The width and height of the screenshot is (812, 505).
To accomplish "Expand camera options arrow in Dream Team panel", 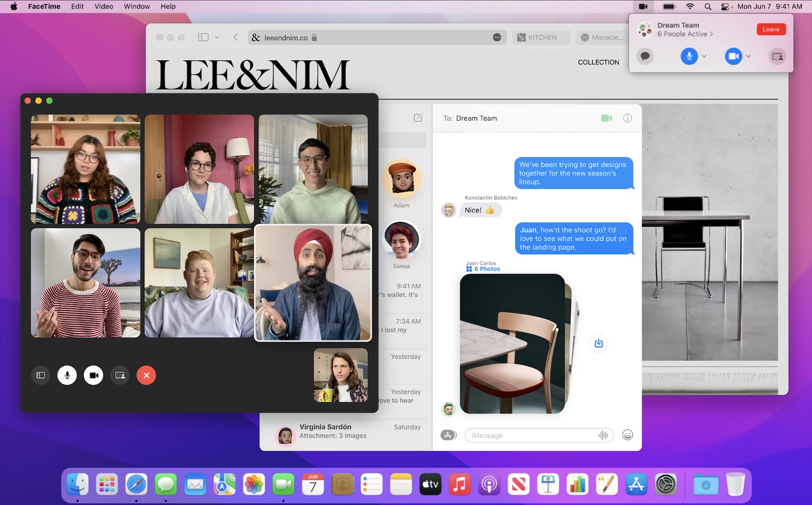I will 749,56.
